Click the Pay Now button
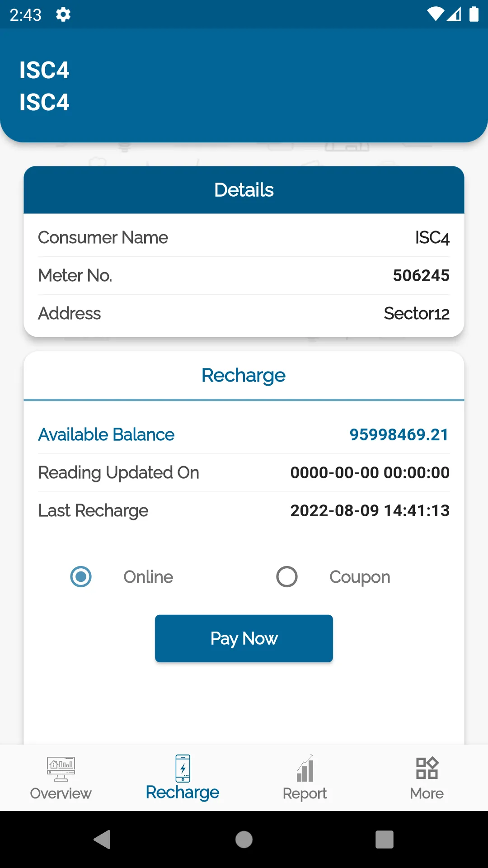The height and width of the screenshot is (868, 488). pyautogui.click(x=244, y=638)
